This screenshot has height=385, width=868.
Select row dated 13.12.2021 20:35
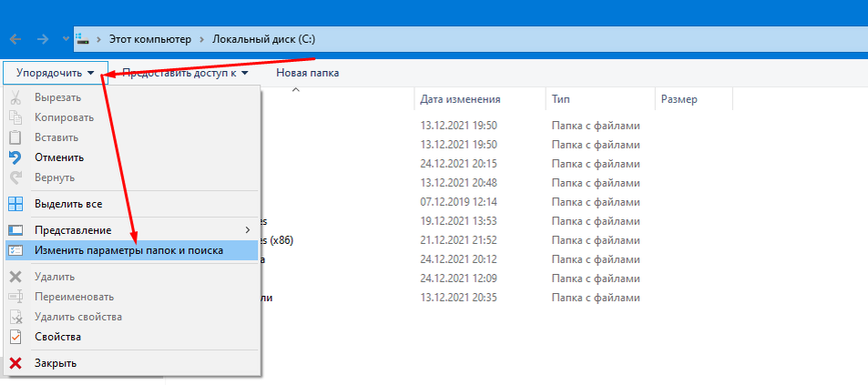tap(458, 298)
